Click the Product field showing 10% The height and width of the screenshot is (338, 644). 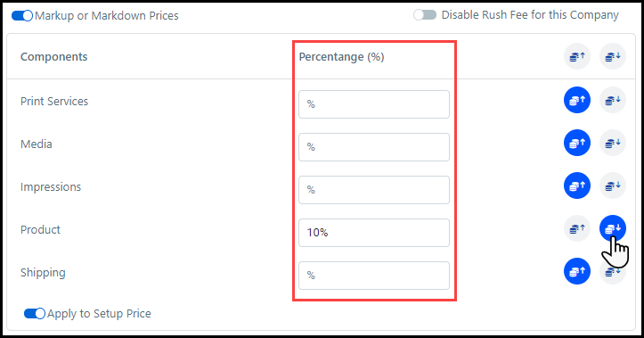(374, 233)
